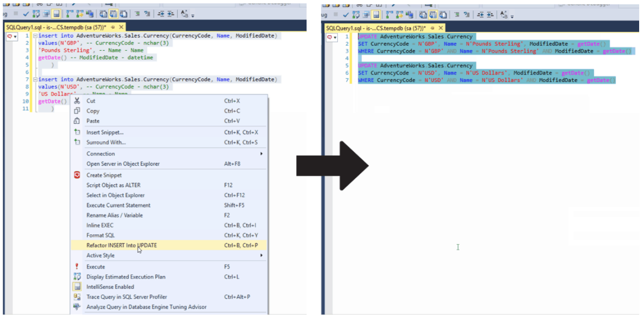Toggle IntelliSense Enabled button in right toolbar
This screenshot has width=644, height=317.
(x=376, y=15)
